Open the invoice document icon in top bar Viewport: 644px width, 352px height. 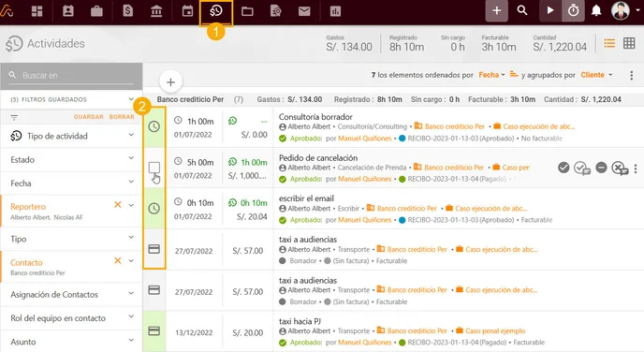tap(127, 11)
